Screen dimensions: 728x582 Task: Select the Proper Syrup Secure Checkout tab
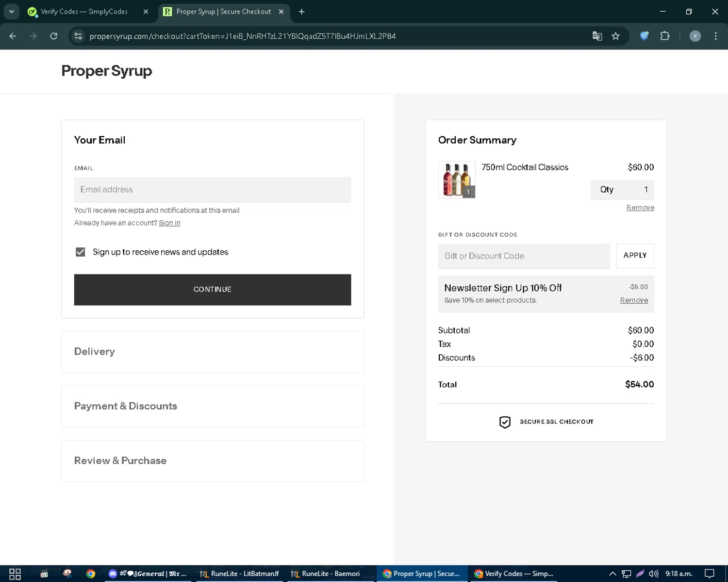223,12
